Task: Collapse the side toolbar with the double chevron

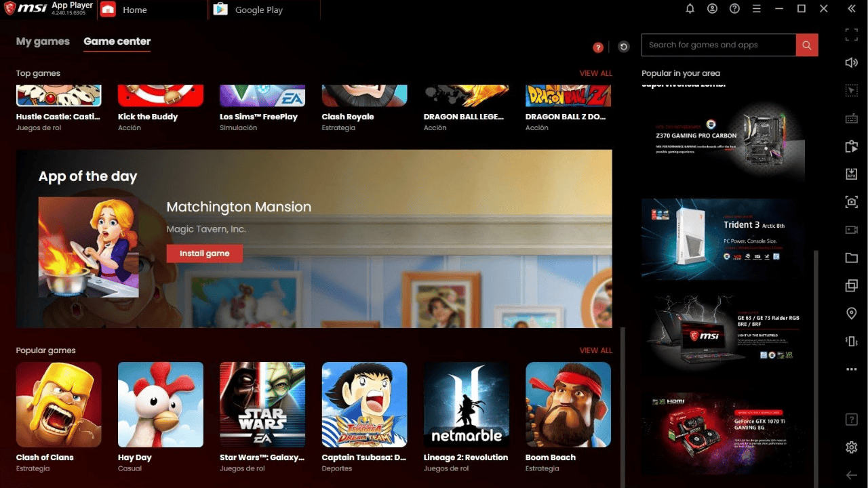Action: [x=852, y=9]
